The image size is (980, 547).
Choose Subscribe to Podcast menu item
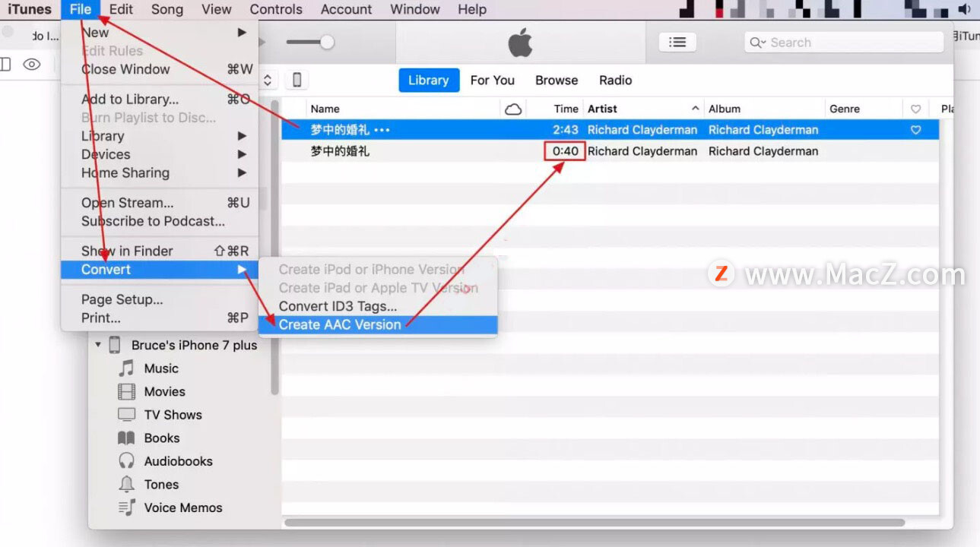click(160, 221)
